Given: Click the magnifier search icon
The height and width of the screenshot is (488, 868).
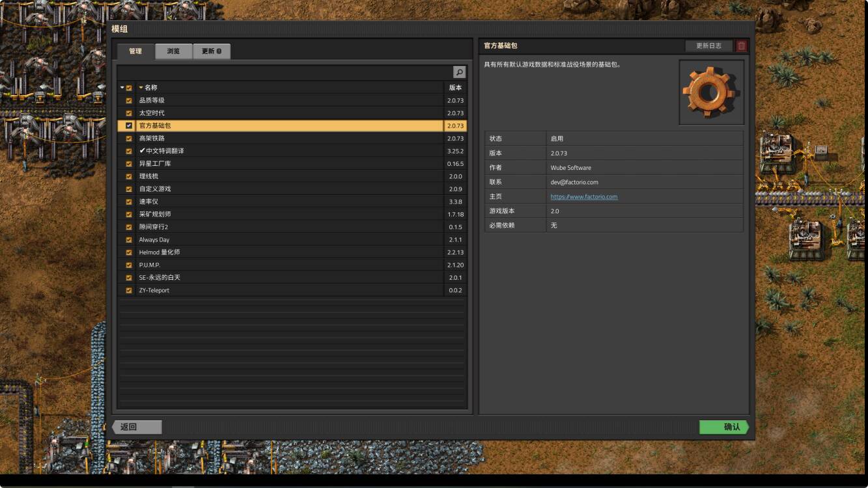Looking at the screenshot, I should (459, 72).
